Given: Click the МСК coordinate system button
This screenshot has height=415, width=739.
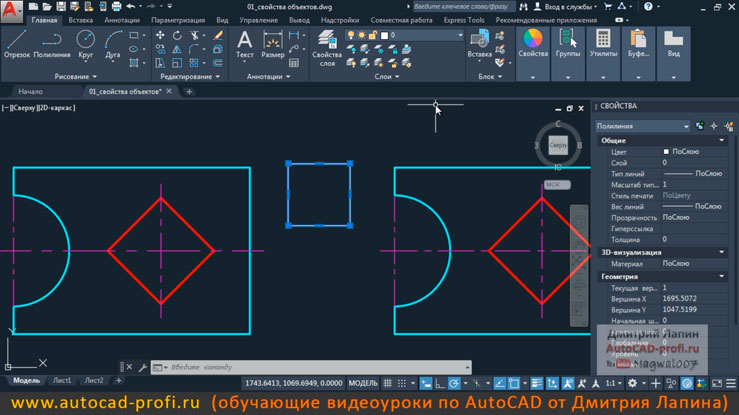Looking at the screenshot, I should 557,185.
